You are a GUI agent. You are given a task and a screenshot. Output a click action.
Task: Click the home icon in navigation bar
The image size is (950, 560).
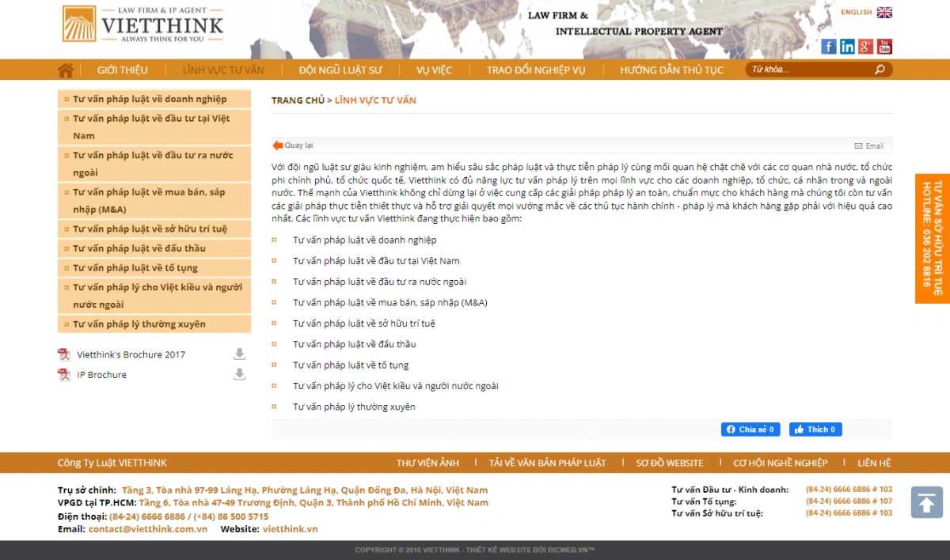(66, 70)
